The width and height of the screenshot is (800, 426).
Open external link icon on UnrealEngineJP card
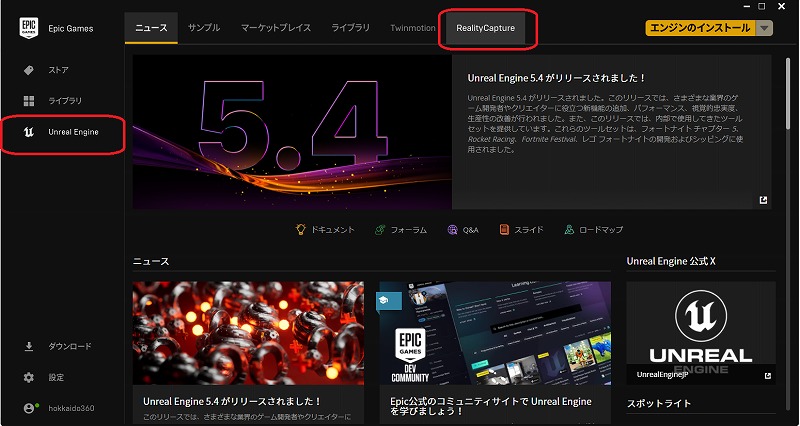[768, 375]
